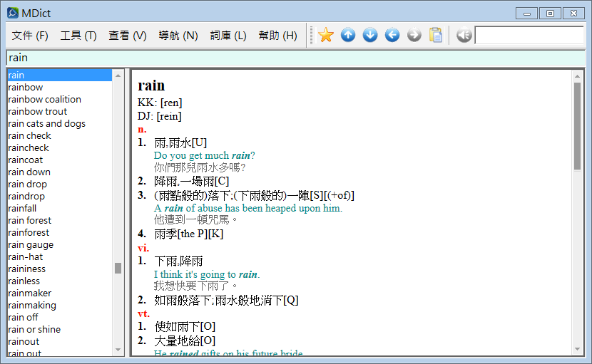This screenshot has width=592, height=364.
Task: Click the 'rain' headword in definition
Action: (151, 85)
